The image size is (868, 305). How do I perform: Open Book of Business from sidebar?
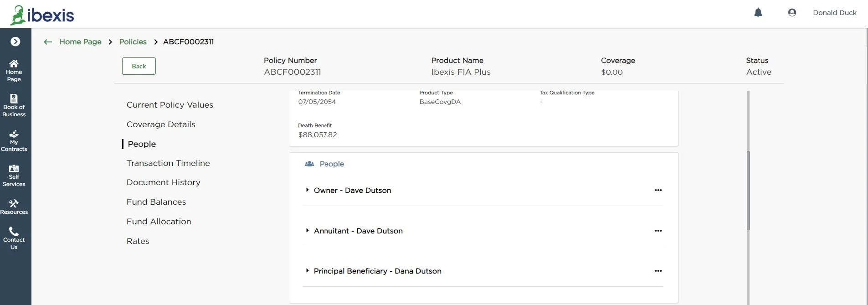(14, 105)
